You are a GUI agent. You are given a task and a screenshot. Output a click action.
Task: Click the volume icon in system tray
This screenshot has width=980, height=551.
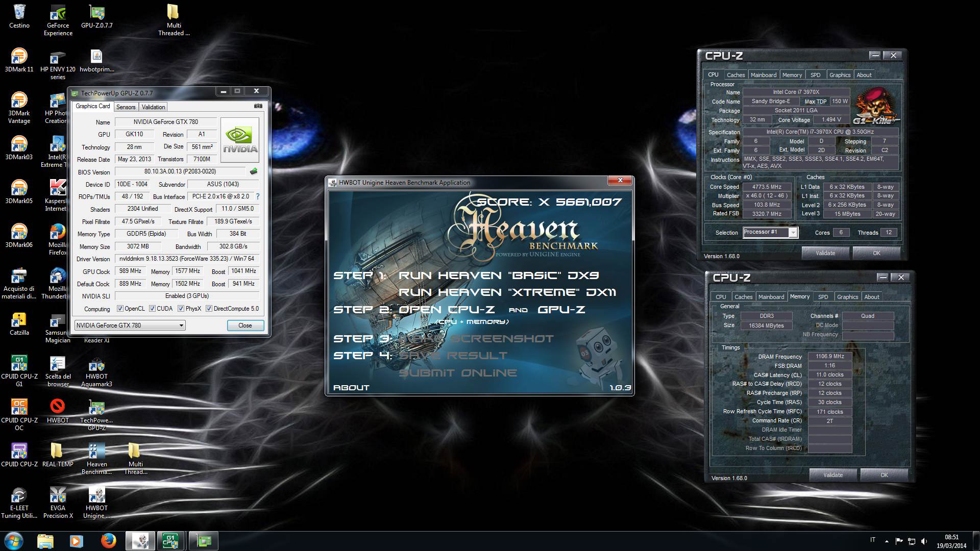[x=923, y=541]
